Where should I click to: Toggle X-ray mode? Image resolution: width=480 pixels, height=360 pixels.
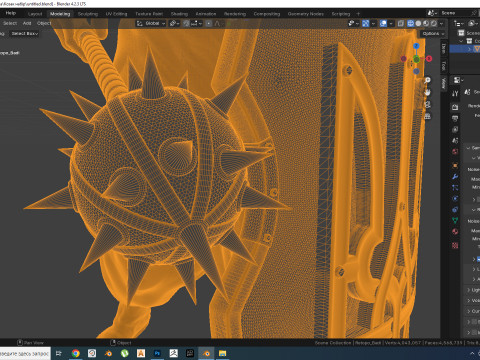point(401,23)
